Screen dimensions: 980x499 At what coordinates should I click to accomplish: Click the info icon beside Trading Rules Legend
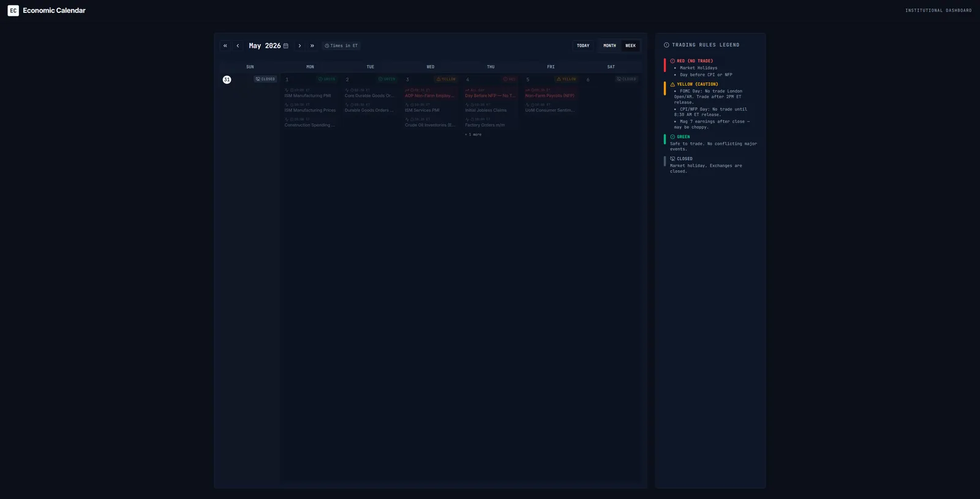(666, 45)
